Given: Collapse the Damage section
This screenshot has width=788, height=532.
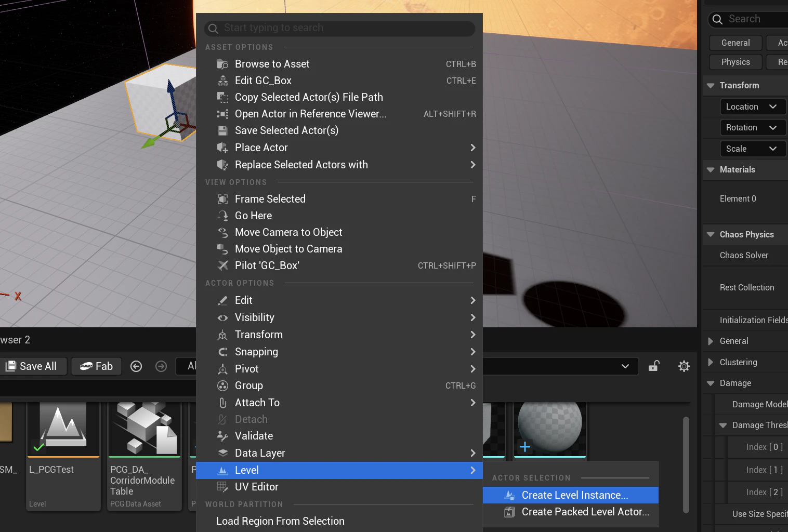Looking at the screenshot, I should click(711, 383).
